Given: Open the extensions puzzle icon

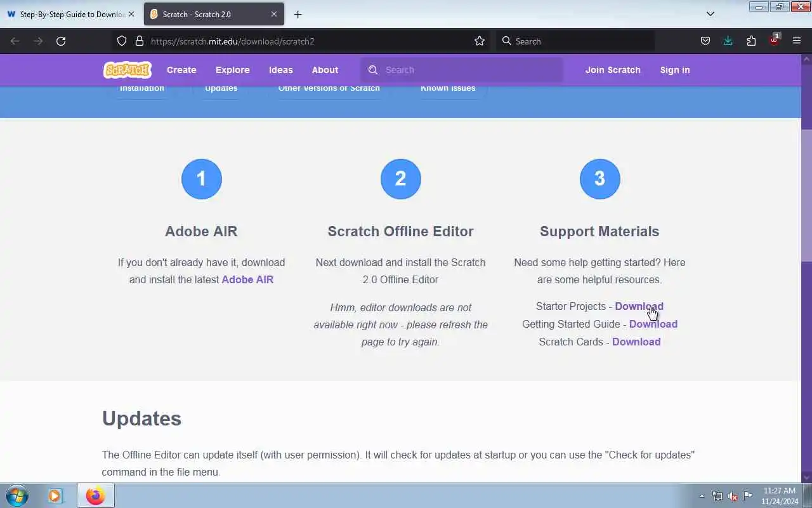Looking at the screenshot, I should coord(751,41).
